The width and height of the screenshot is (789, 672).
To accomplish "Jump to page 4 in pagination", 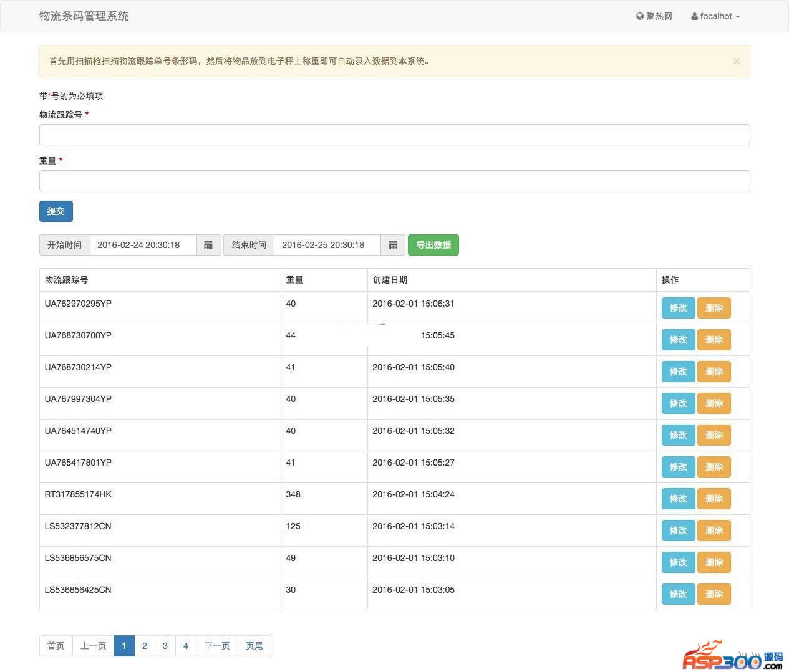I will [185, 646].
